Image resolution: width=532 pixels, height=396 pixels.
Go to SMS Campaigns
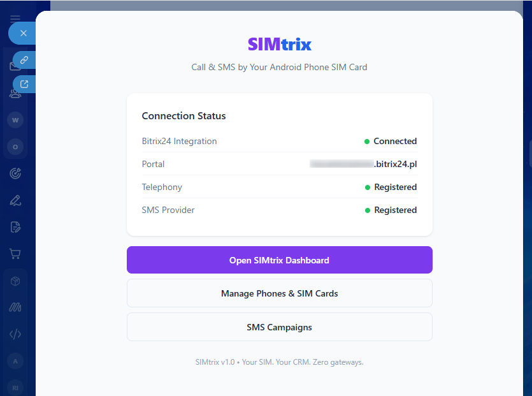coord(279,327)
